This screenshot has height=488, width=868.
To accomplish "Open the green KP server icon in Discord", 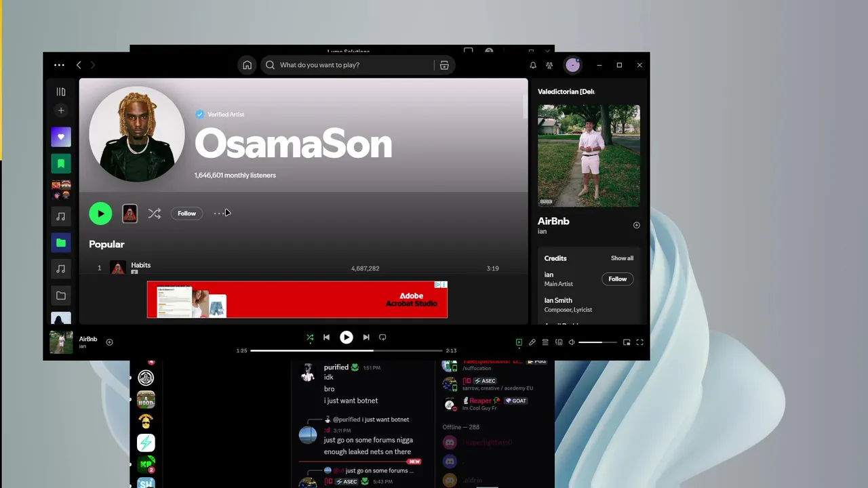I will tap(146, 465).
